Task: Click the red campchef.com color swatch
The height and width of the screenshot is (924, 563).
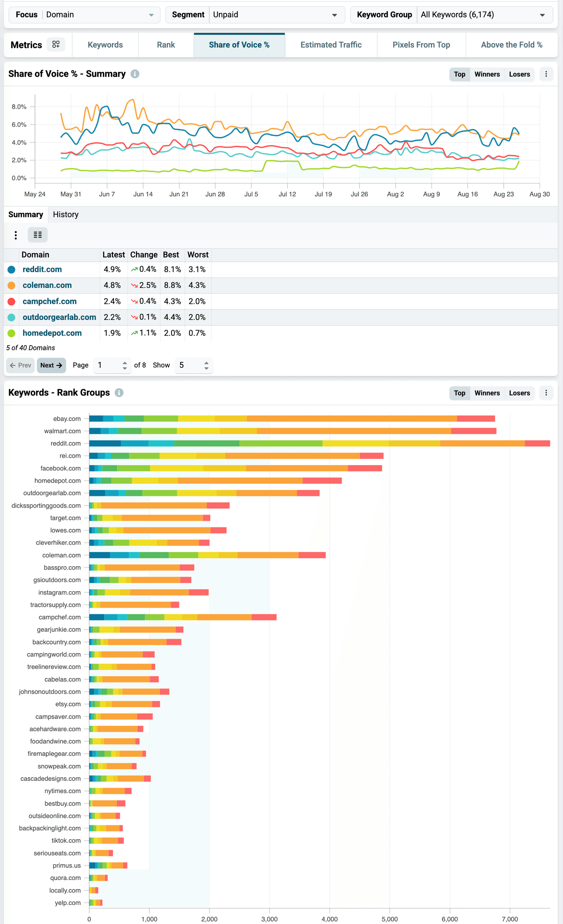Action: click(x=11, y=302)
